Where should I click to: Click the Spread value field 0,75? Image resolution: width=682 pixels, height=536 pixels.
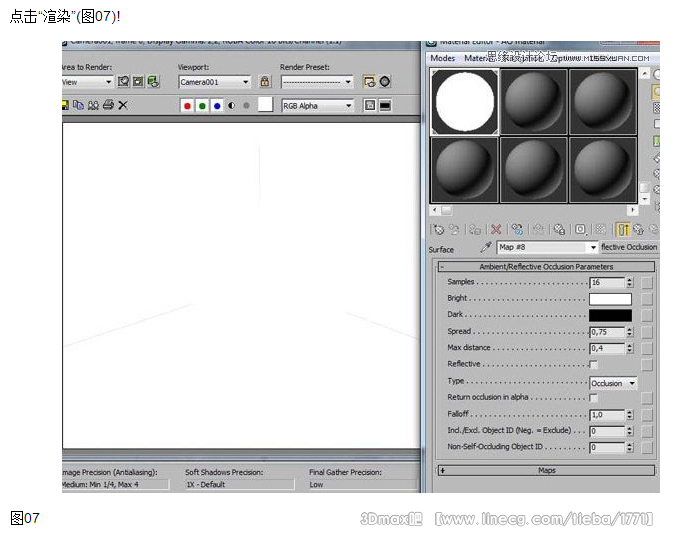pos(608,332)
